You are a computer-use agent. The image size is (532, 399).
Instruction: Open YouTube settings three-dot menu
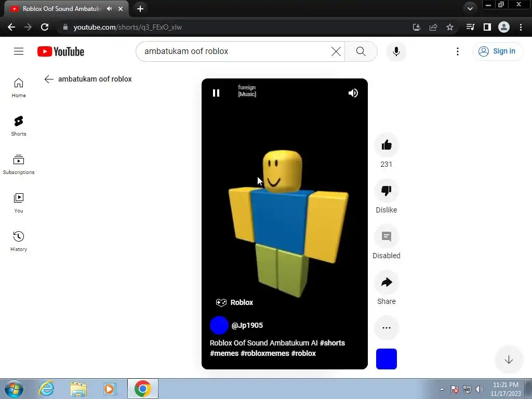pyautogui.click(x=458, y=51)
